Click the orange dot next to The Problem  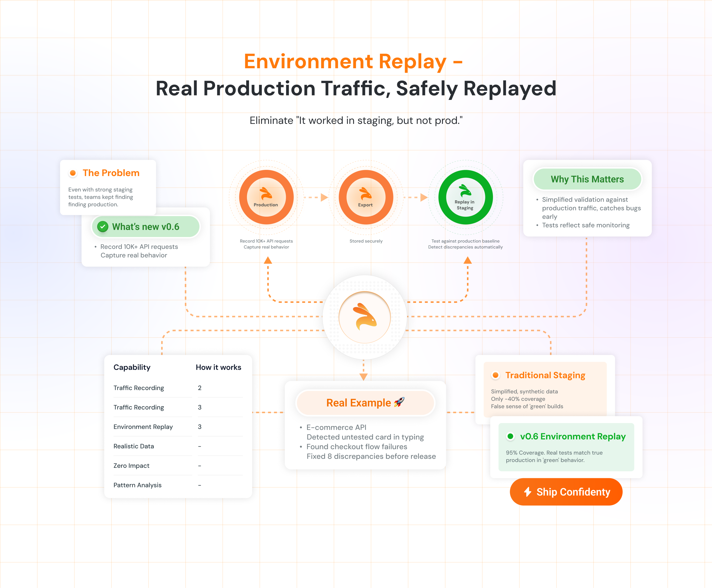tap(73, 173)
